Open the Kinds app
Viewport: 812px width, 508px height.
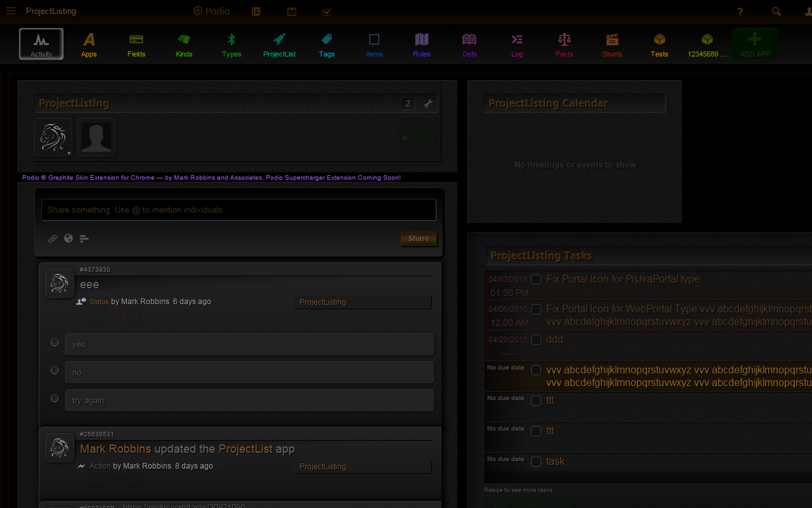184,44
